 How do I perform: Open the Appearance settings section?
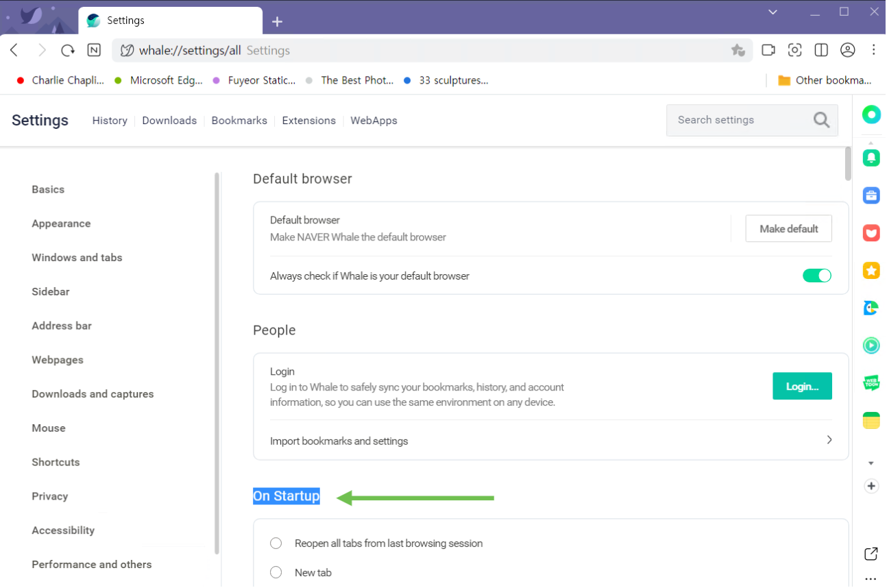pos(61,223)
